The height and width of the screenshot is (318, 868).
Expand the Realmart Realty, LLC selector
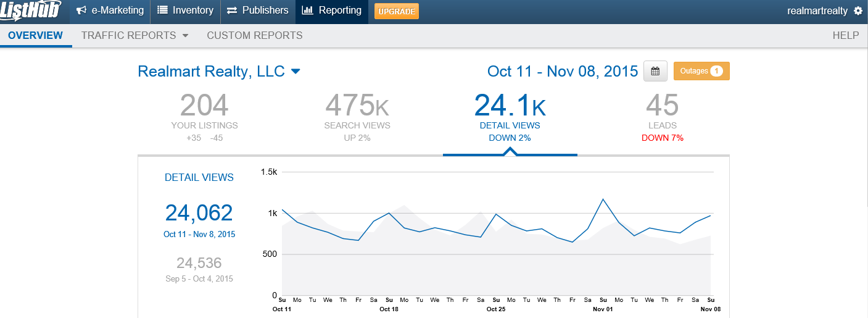pos(296,72)
